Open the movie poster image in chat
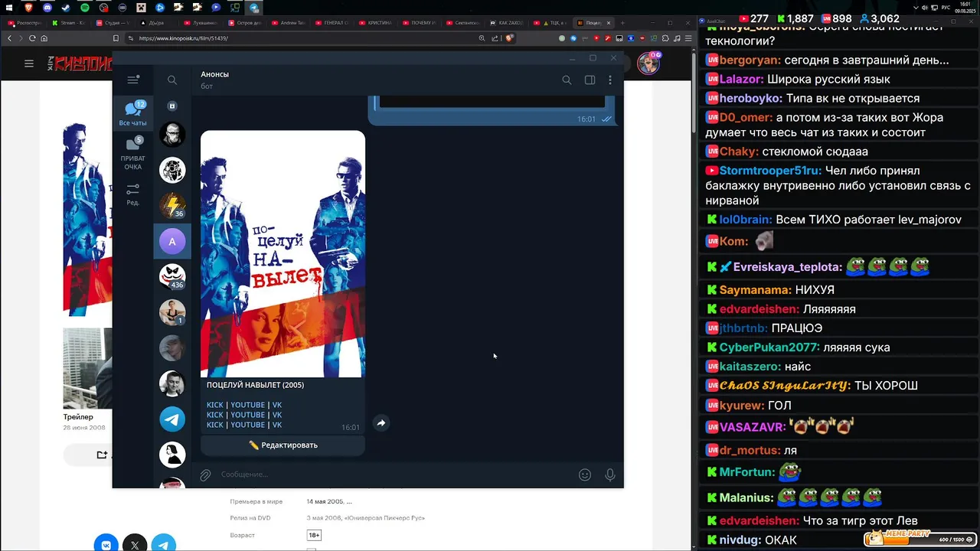The height and width of the screenshot is (551, 980). click(x=283, y=254)
